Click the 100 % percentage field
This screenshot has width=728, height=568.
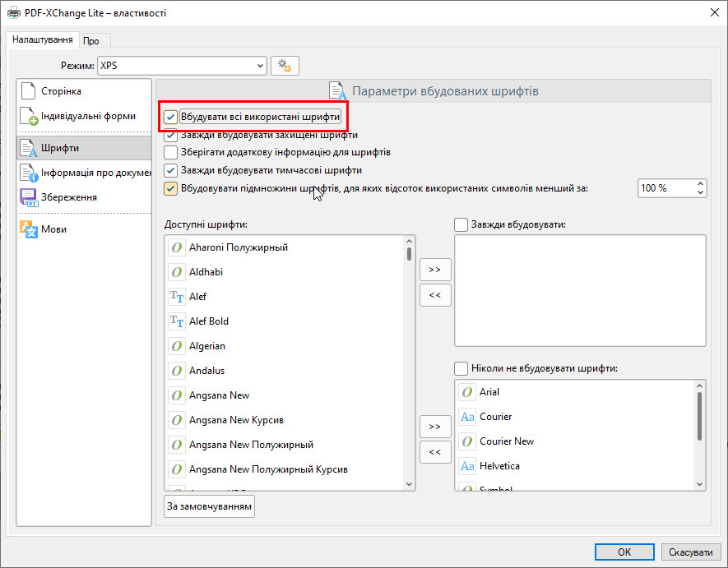666,188
